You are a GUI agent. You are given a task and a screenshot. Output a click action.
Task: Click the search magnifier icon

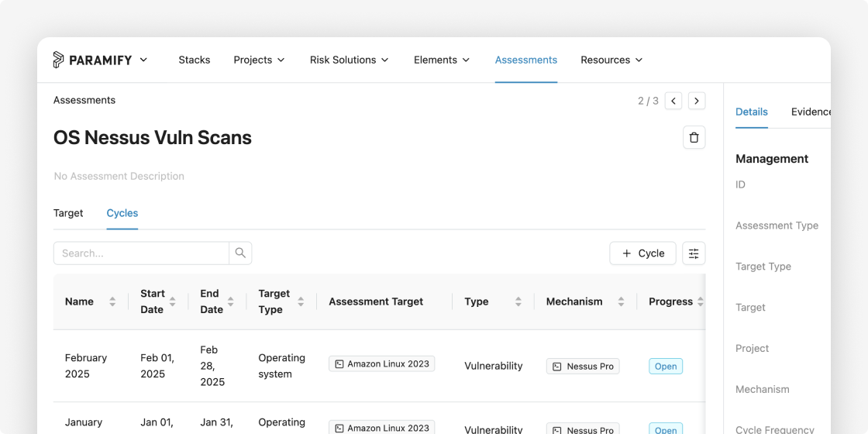tap(240, 253)
